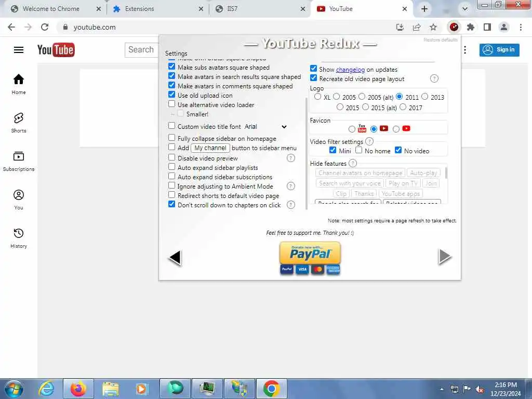Open Subscriptions in YouTube sidebar
This screenshot has height=399, width=532.
[19, 161]
